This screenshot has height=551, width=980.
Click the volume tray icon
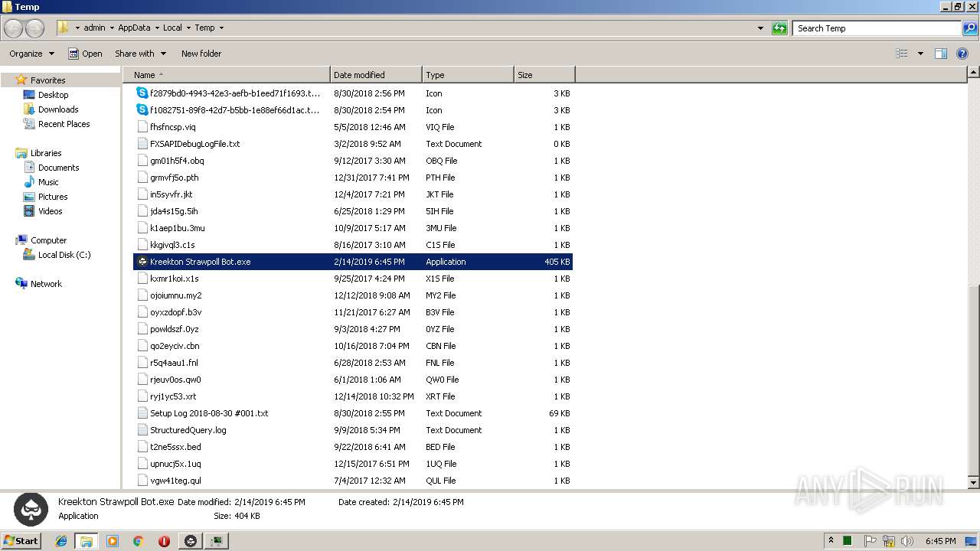click(906, 541)
